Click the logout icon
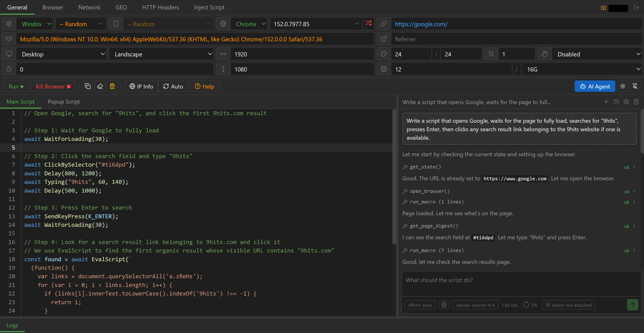Image resolution: width=644 pixels, height=333 pixels. point(636,8)
